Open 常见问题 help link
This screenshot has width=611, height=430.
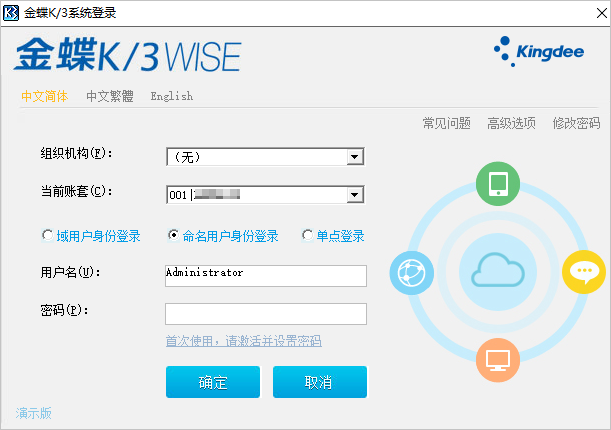[447, 123]
